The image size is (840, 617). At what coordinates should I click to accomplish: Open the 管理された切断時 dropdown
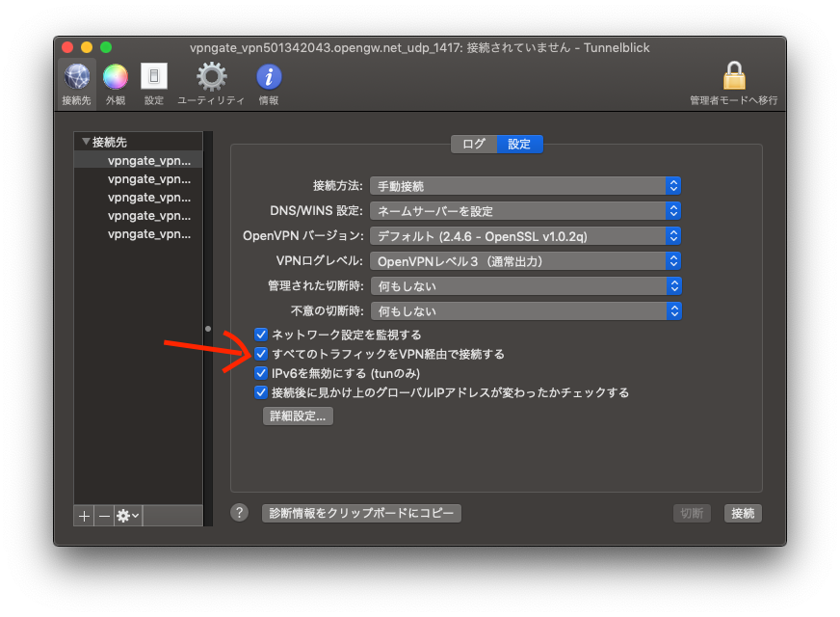(x=526, y=286)
